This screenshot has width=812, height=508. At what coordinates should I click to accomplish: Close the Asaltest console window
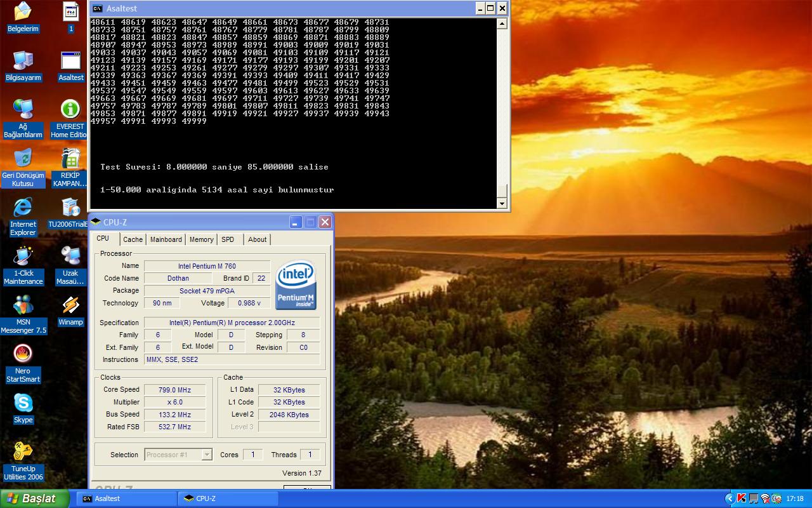[502, 8]
